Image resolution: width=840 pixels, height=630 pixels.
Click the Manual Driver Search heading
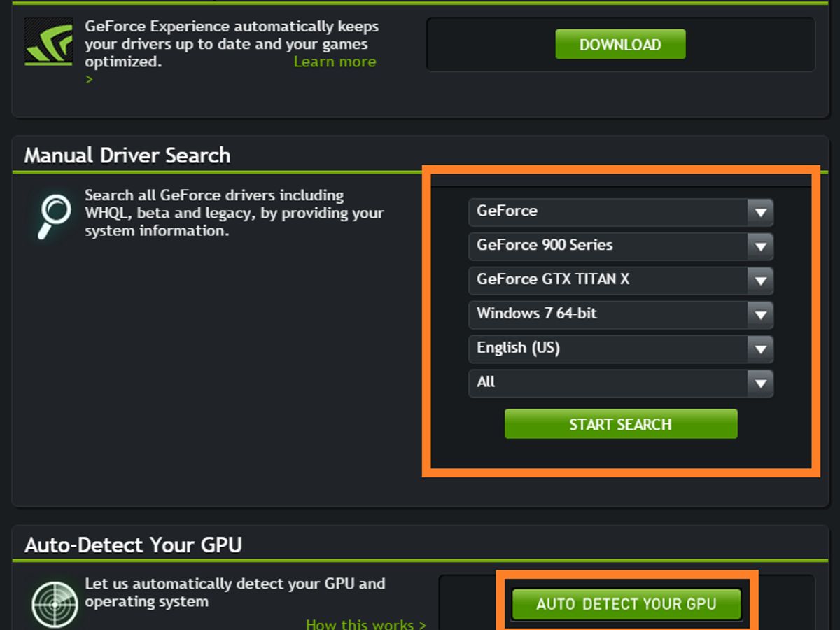[127, 155]
